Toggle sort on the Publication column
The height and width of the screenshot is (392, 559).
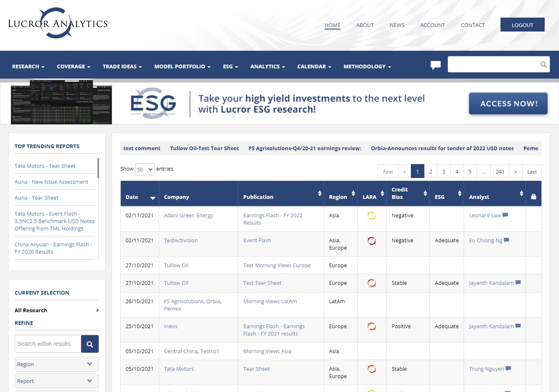[320, 194]
